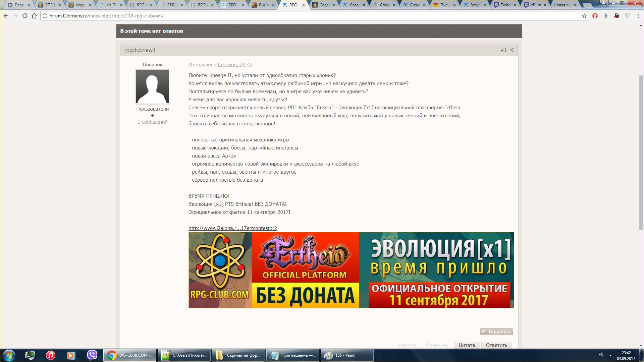Click the Ответить reply button
The image size is (644, 362).
(496, 345)
